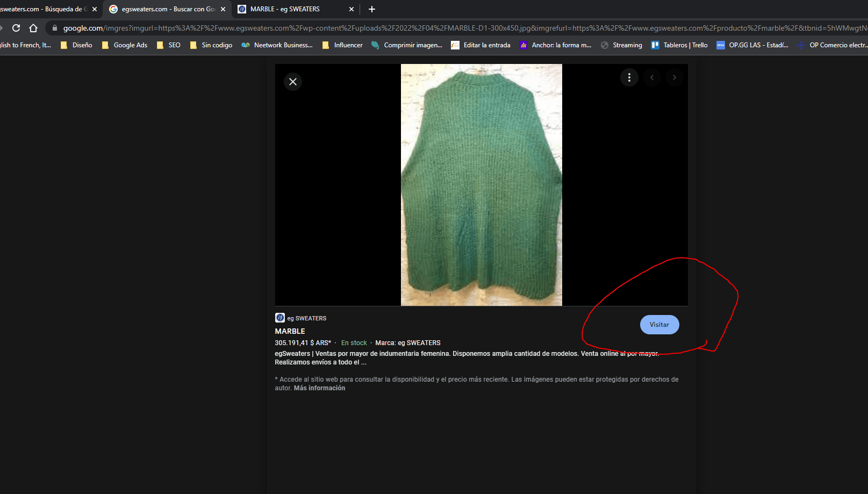Open the Sin codigo bookmarks folder
The height and width of the screenshot is (494, 868).
(x=211, y=45)
